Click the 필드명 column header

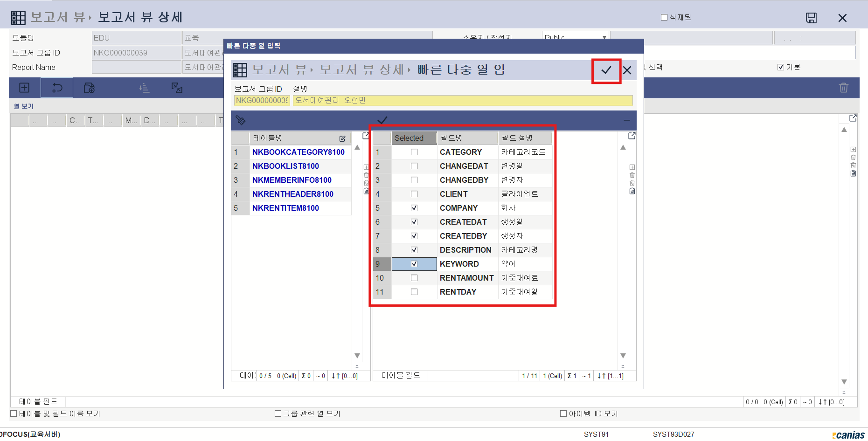(467, 138)
